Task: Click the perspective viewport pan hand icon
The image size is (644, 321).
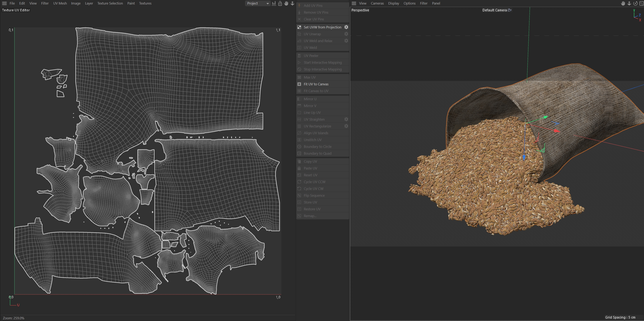Action: click(623, 3)
